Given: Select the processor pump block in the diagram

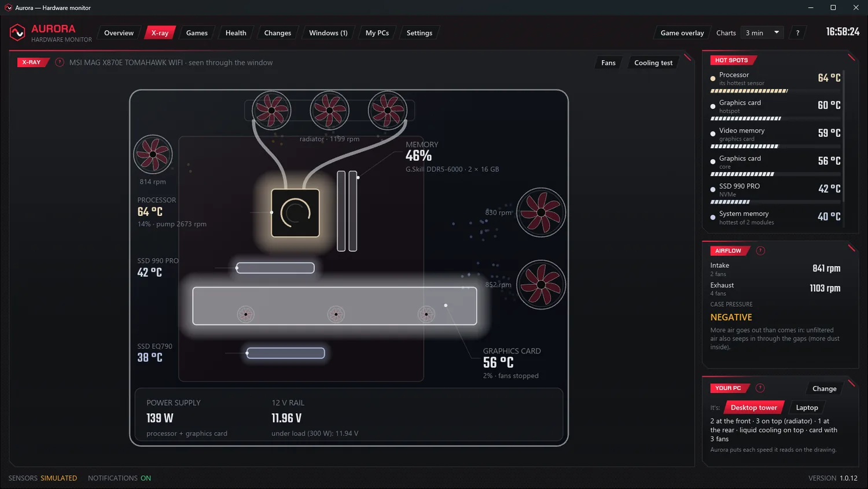Looking at the screenshot, I should (x=296, y=213).
